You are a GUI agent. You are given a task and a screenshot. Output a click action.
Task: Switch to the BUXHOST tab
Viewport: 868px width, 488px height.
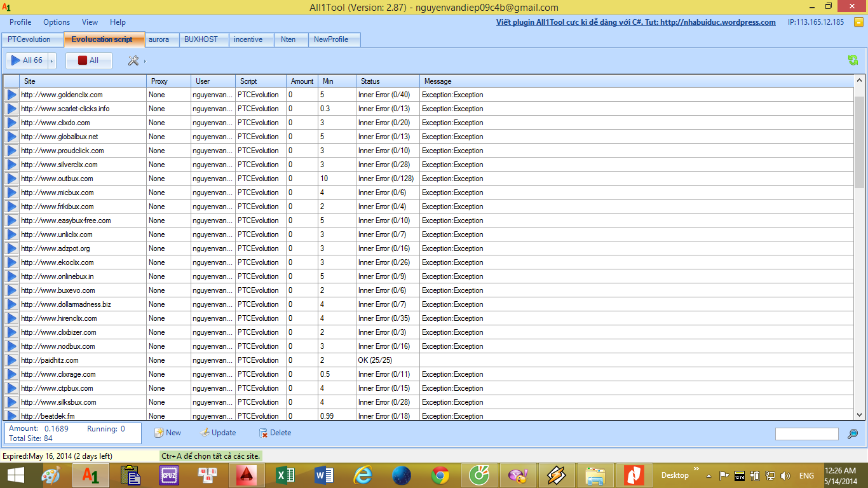click(201, 39)
